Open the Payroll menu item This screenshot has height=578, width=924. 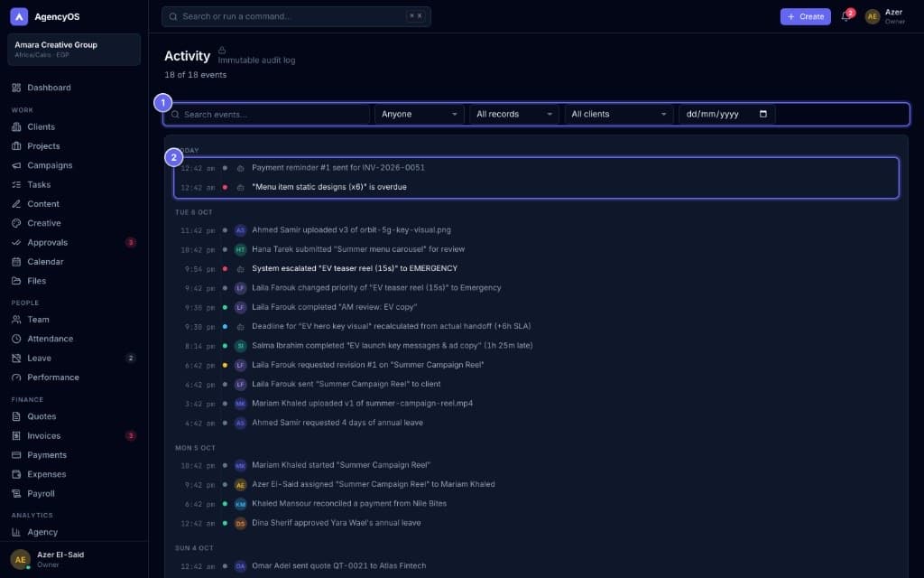click(x=74, y=494)
